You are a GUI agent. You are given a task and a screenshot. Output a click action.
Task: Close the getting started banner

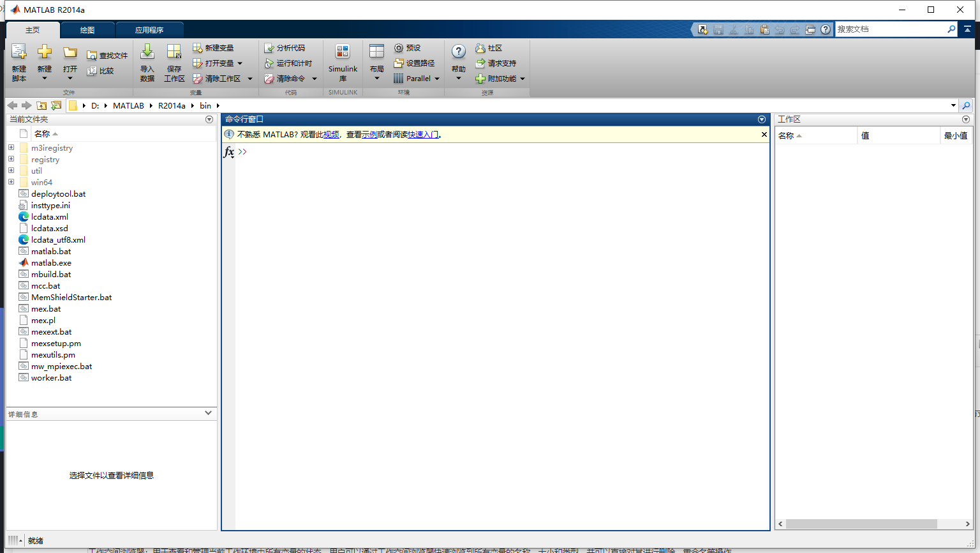click(x=764, y=135)
